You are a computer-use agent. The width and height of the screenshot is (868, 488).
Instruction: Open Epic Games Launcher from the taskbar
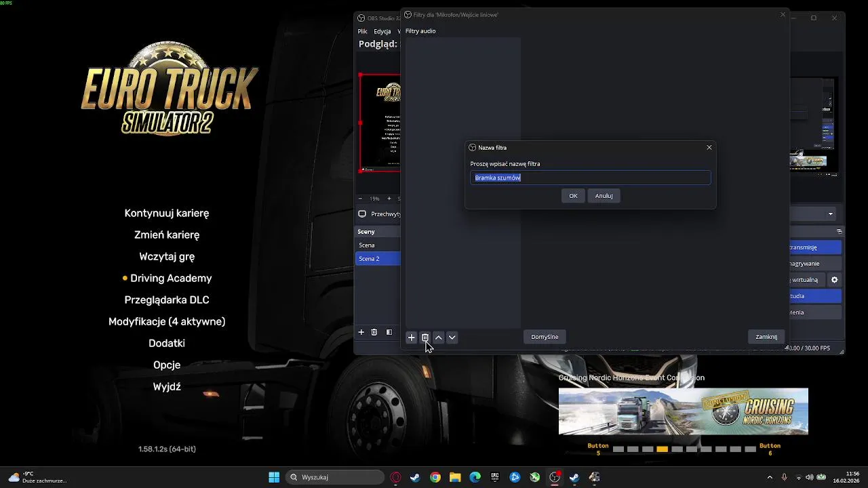[x=495, y=477]
